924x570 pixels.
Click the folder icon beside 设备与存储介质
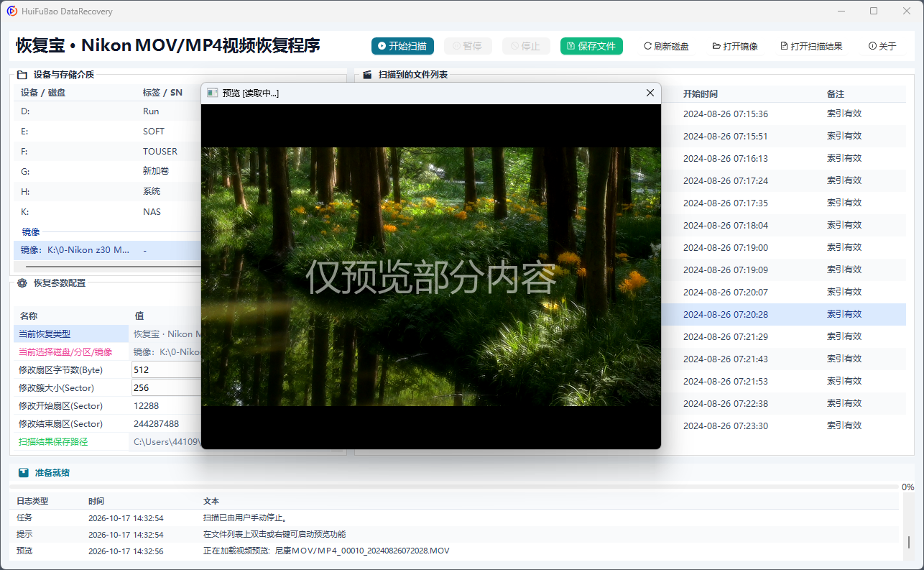point(22,75)
